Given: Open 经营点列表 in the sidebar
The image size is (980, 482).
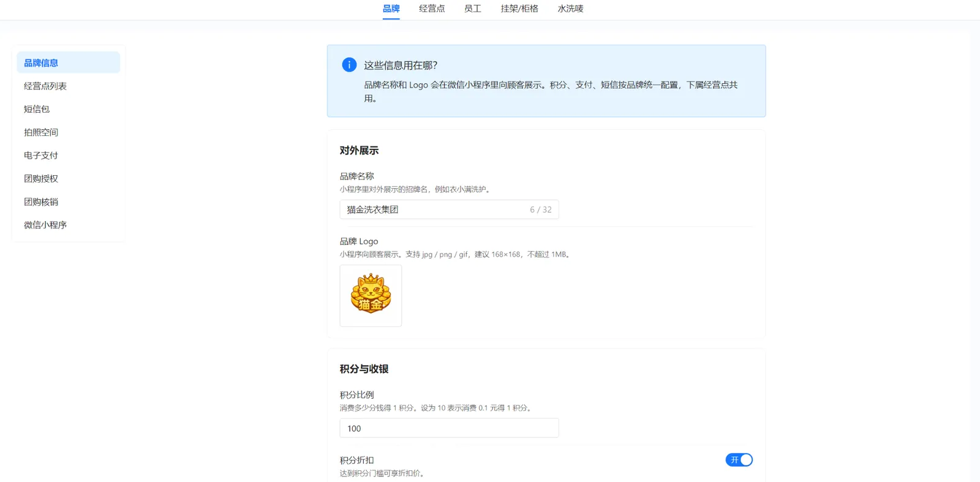Looking at the screenshot, I should [68, 86].
